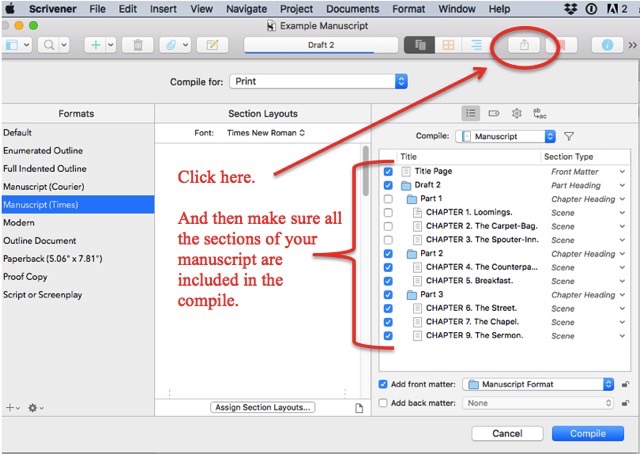The width and height of the screenshot is (640, 454).
Task: Click the paperclip attachment icon
Action: [x=171, y=45]
